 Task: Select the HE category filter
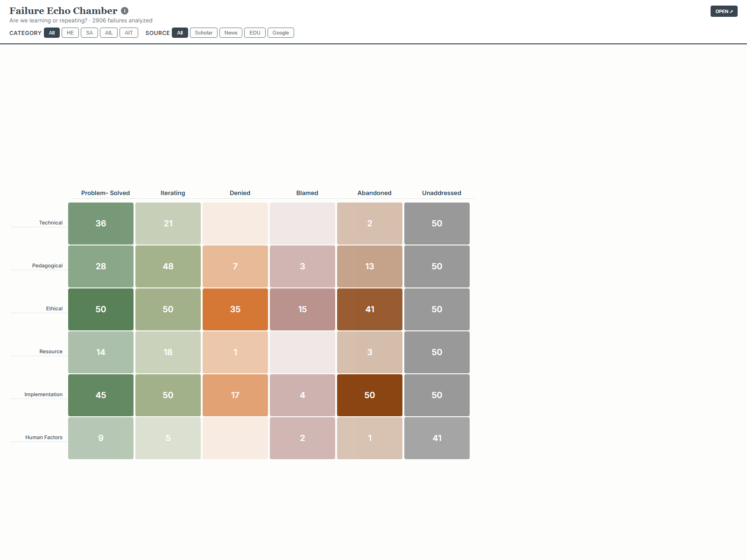(x=70, y=33)
